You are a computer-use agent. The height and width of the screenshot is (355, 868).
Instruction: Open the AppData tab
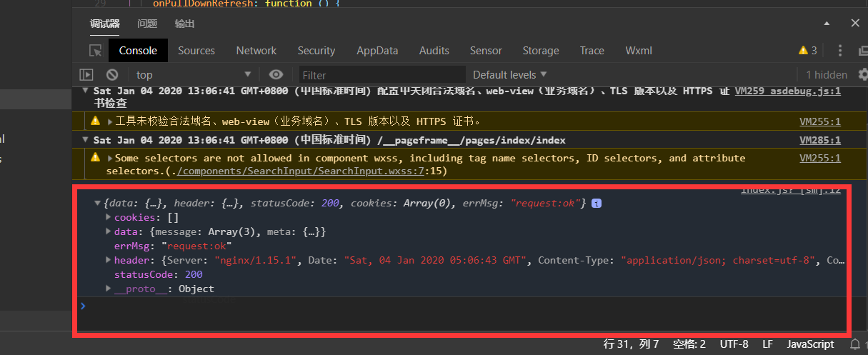(377, 51)
